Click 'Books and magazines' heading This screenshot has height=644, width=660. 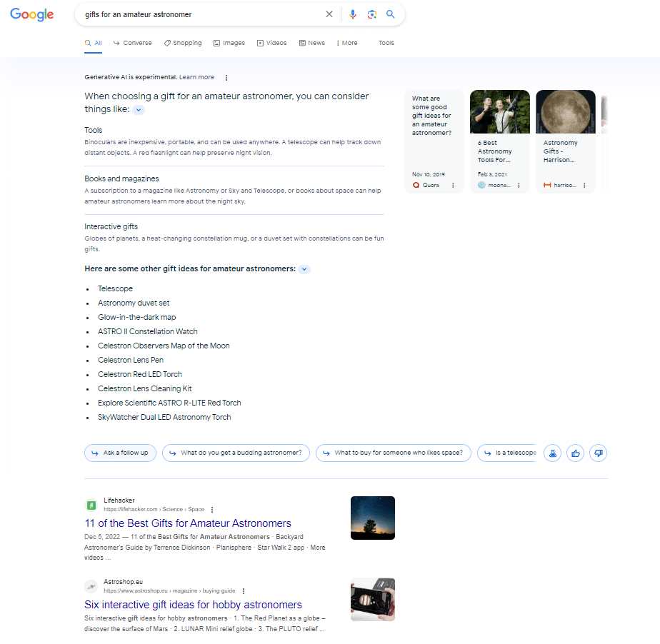(x=121, y=178)
